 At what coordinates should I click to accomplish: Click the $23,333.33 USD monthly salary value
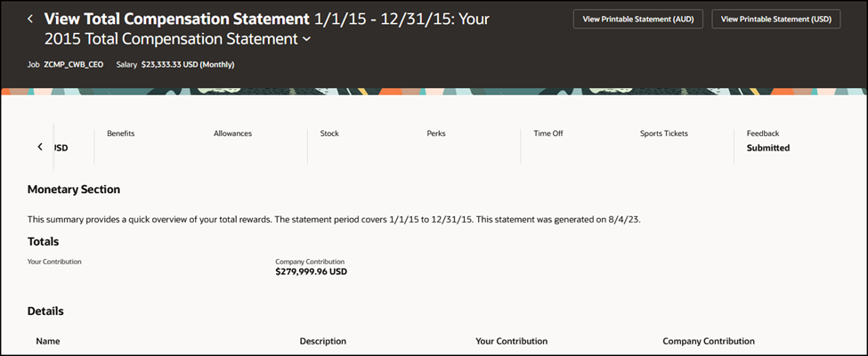click(188, 65)
